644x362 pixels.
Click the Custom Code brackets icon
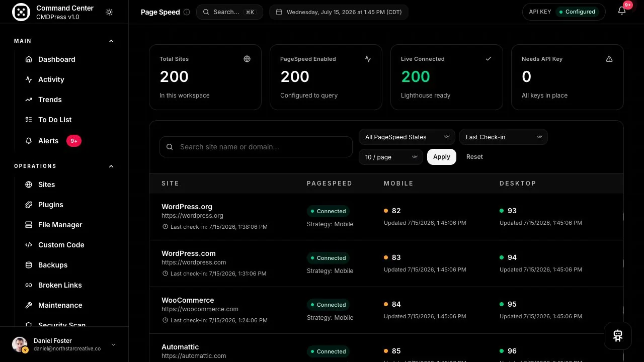click(x=29, y=245)
